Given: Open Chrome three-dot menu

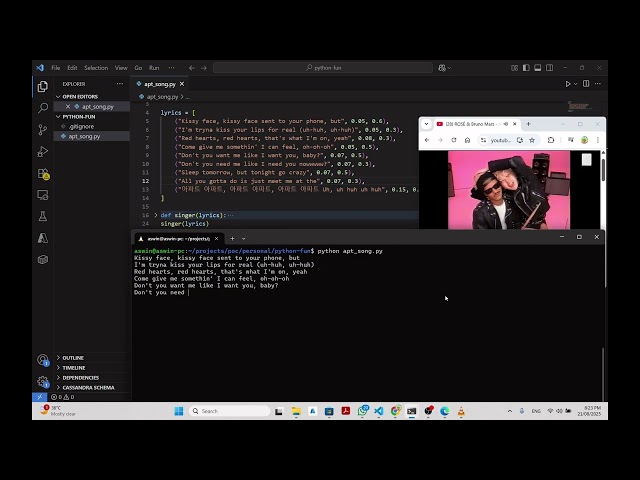Looking at the screenshot, I should pos(598,140).
